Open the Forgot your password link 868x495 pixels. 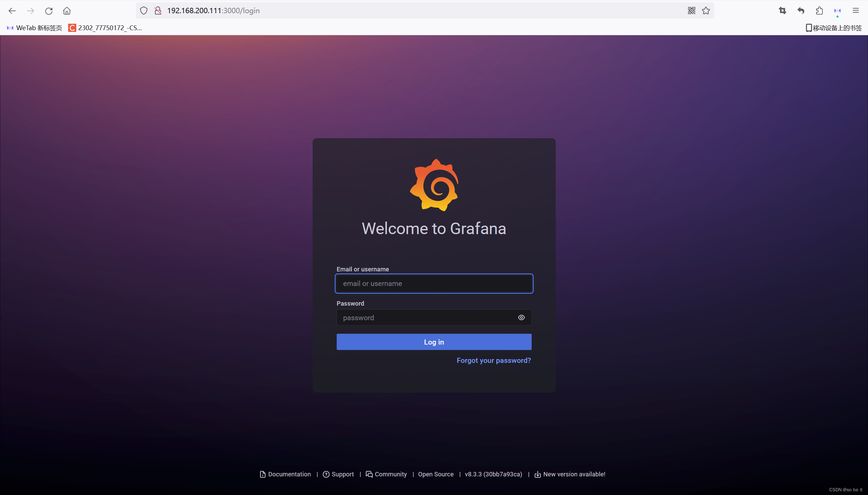point(494,360)
